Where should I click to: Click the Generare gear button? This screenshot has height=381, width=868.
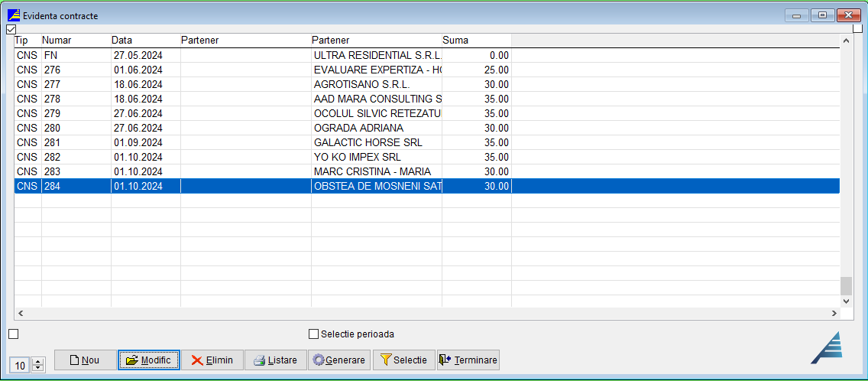[338, 360]
